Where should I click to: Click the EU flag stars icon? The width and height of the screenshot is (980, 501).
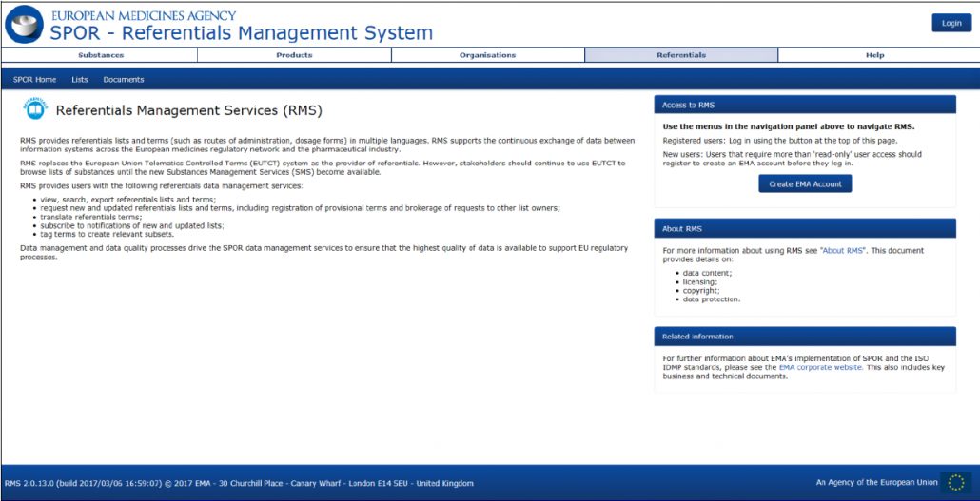(956, 482)
